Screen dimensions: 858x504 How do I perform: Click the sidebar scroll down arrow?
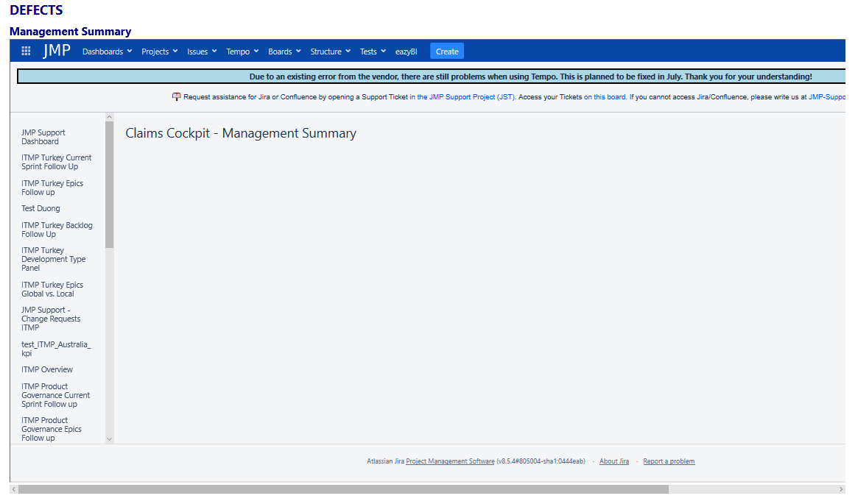pos(110,439)
